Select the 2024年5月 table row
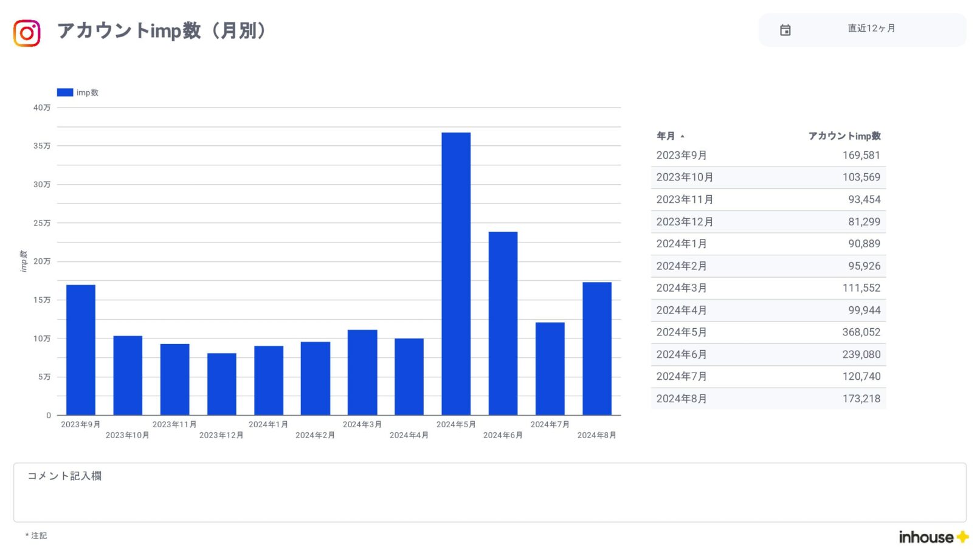The height and width of the screenshot is (550, 980). (x=768, y=332)
